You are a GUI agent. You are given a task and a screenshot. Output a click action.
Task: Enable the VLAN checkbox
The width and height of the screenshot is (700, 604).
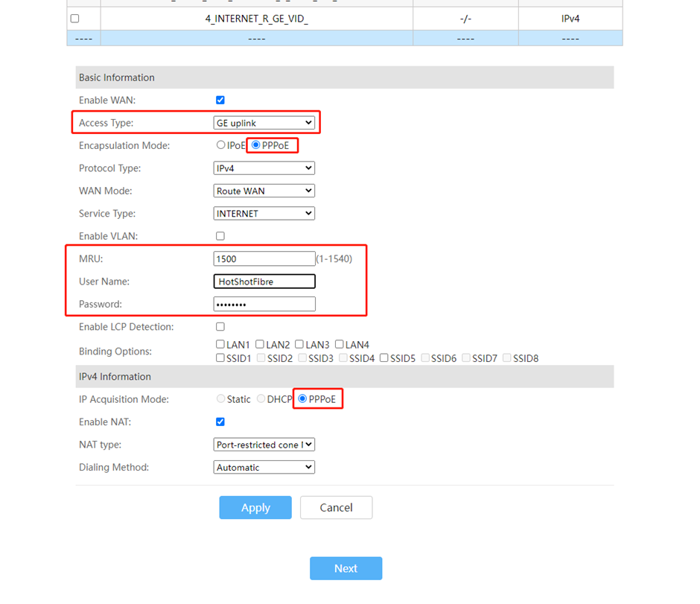(220, 236)
